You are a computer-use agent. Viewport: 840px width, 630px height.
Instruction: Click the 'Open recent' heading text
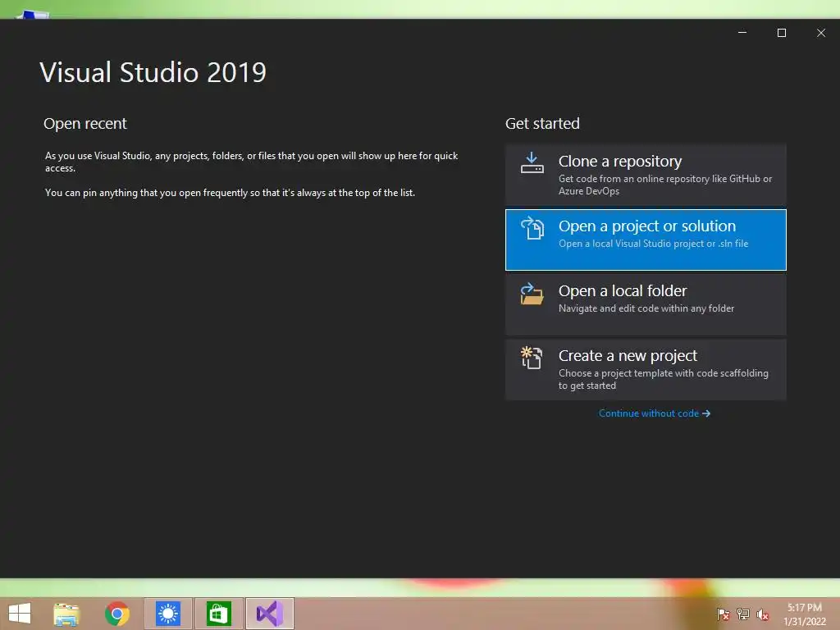pos(85,124)
